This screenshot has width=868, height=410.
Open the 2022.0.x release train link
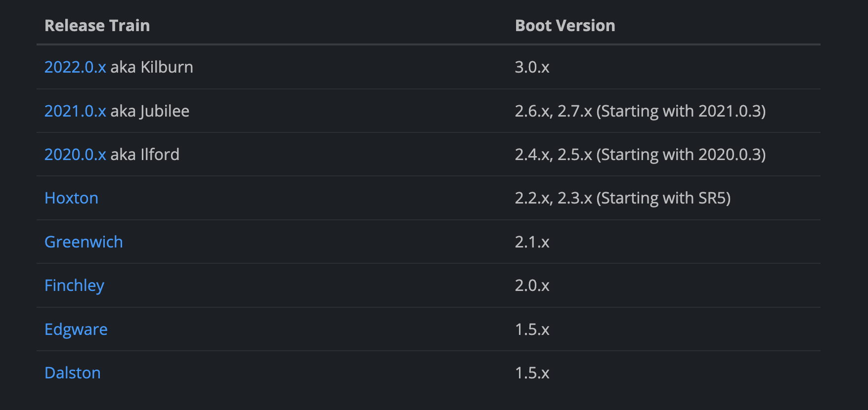pyautogui.click(x=75, y=67)
